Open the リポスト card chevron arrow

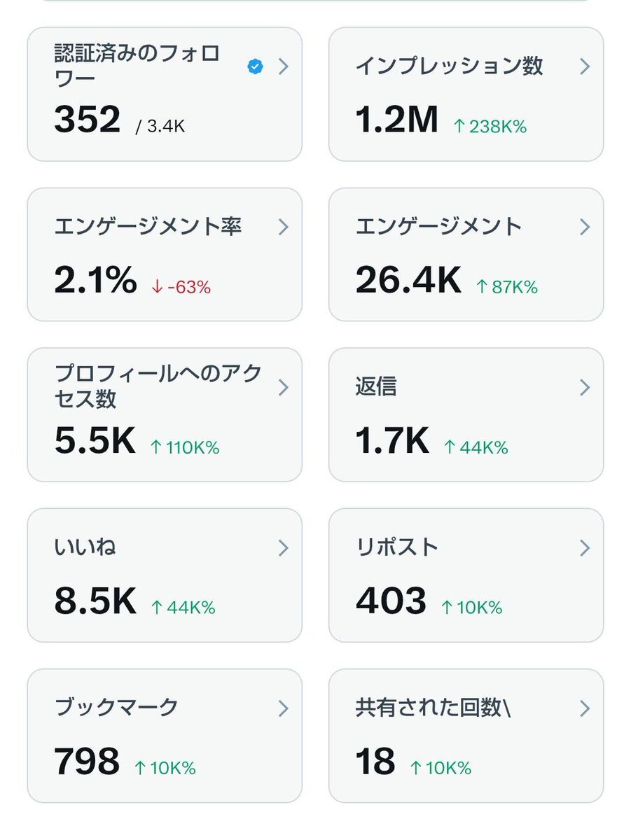[x=585, y=547]
